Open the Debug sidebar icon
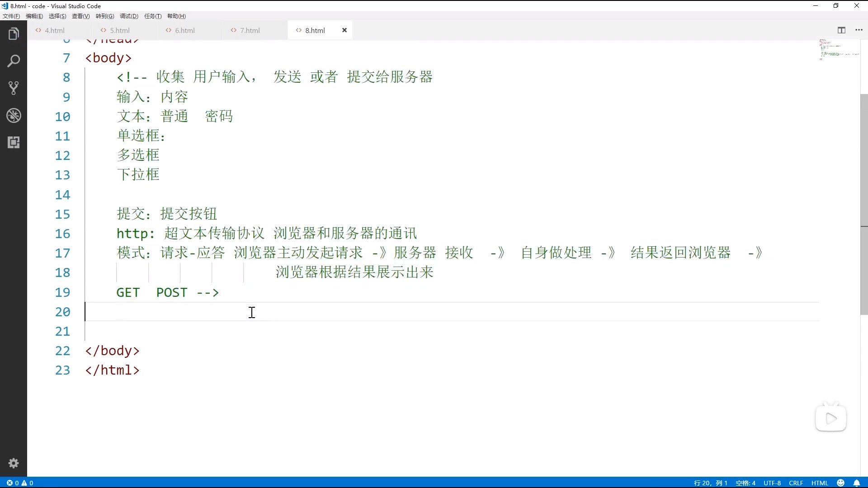Viewport: 868px width, 488px height. coord(14,116)
